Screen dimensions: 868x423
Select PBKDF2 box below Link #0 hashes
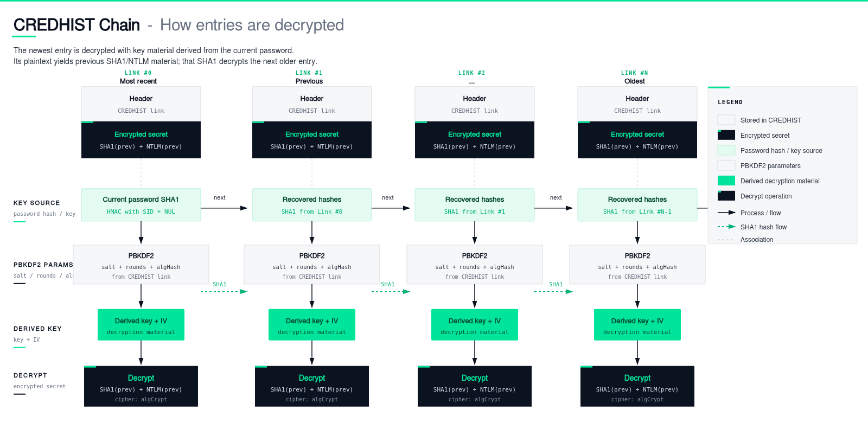point(312,265)
